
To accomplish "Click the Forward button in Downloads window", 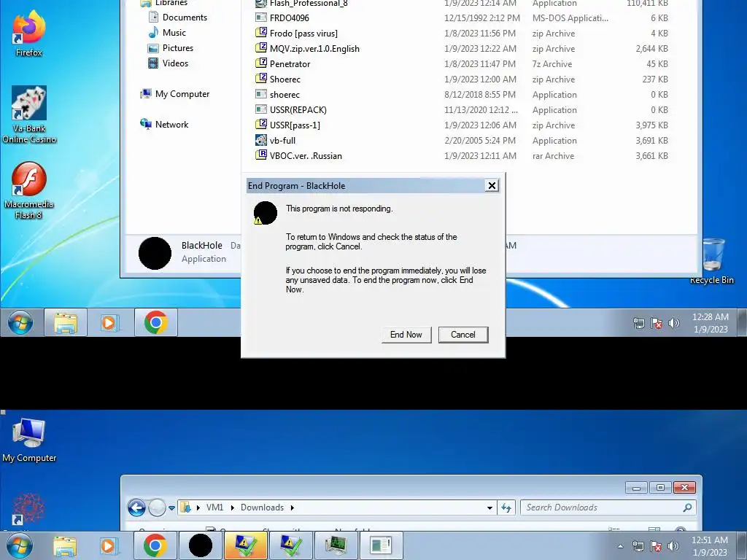I will [158, 507].
